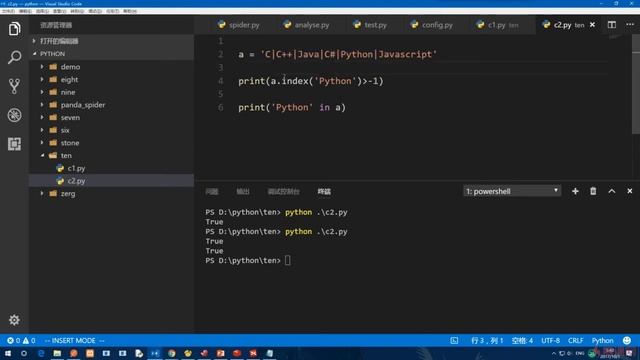Expand the stone folder
Image resolution: width=640 pixels, height=360 pixels.
[x=42, y=142]
